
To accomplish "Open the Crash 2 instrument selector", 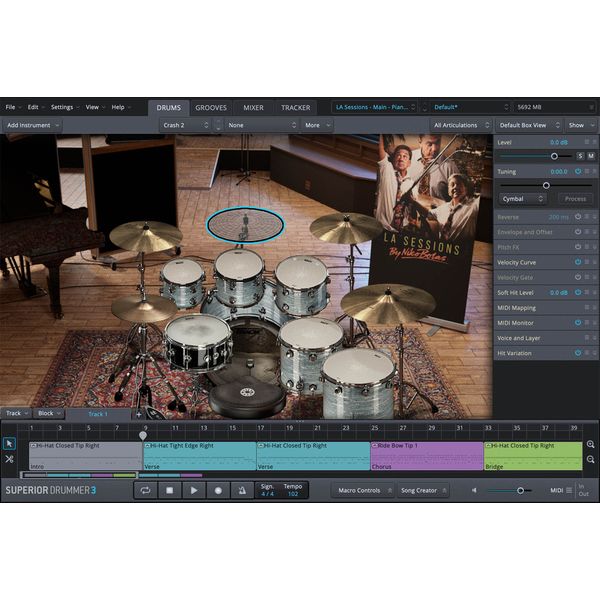I will (185, 125).
